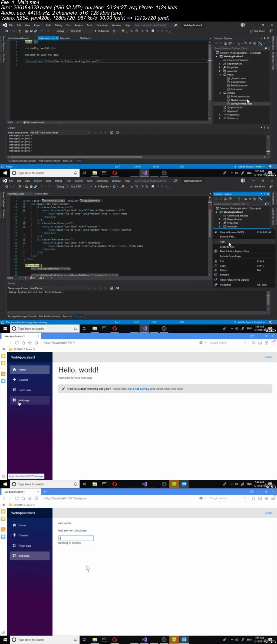The width and height of the screenshot is (277, 644).
Task: Collapse the code outline at the NavMenuCssClass div
Action: click(24, 201)
